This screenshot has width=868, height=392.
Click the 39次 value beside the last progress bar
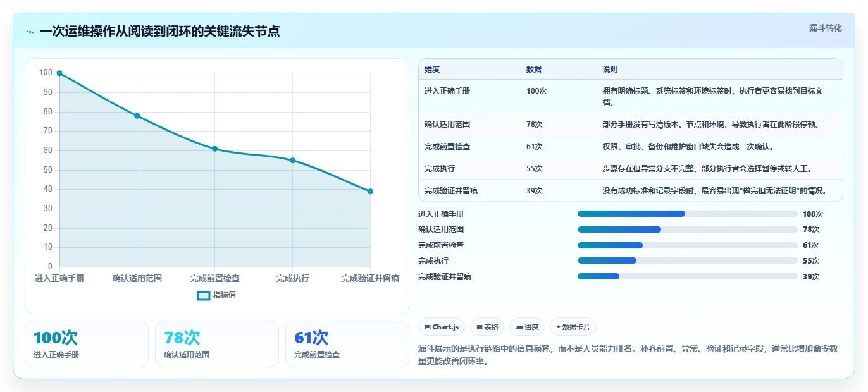pyautogui.click(x=811, y=277)
